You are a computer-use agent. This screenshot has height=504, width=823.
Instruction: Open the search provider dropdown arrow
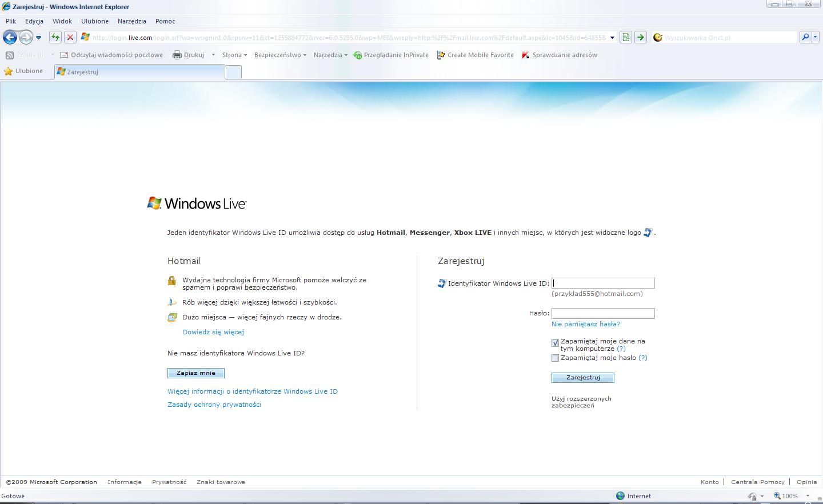point(815,38)
